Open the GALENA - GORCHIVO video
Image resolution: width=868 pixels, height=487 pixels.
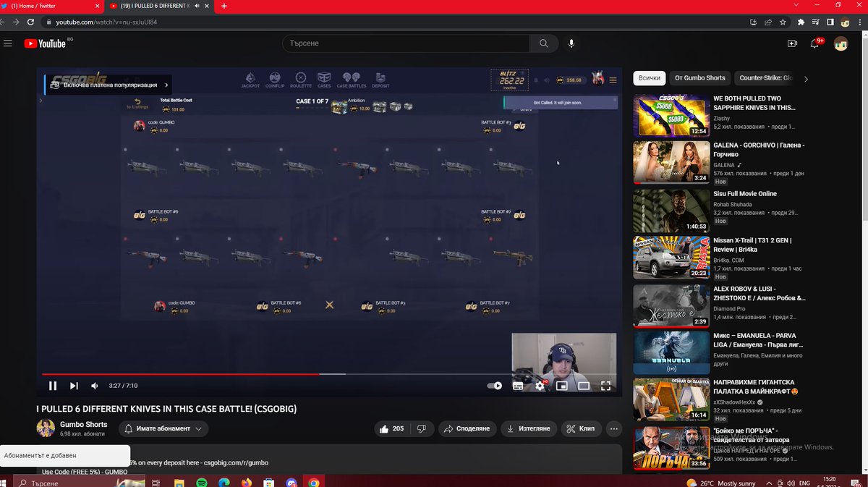[759, 150]
